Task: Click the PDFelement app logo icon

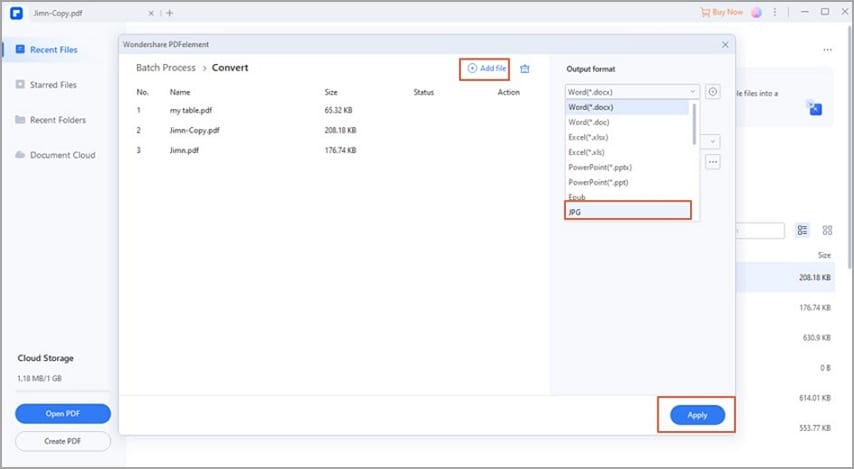Action: tap(16, 13)
